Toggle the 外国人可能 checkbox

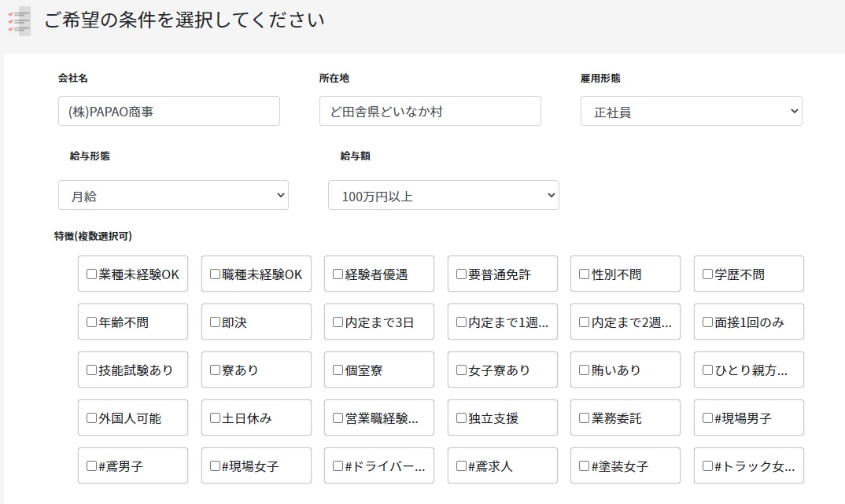pyautogui.click(x=92, y=418)
